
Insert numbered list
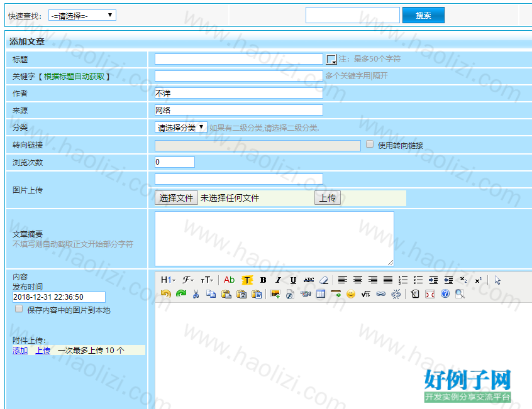(x=403, y=280)
